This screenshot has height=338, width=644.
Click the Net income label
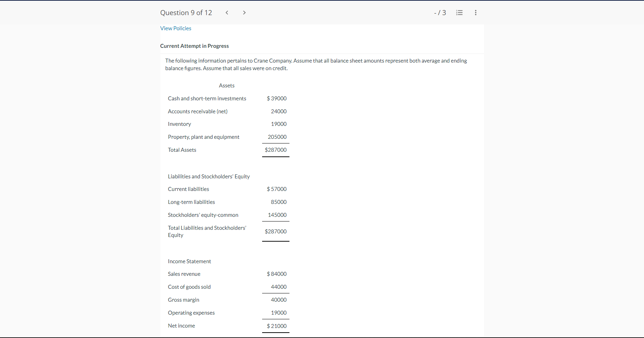(x=181, y=326)
